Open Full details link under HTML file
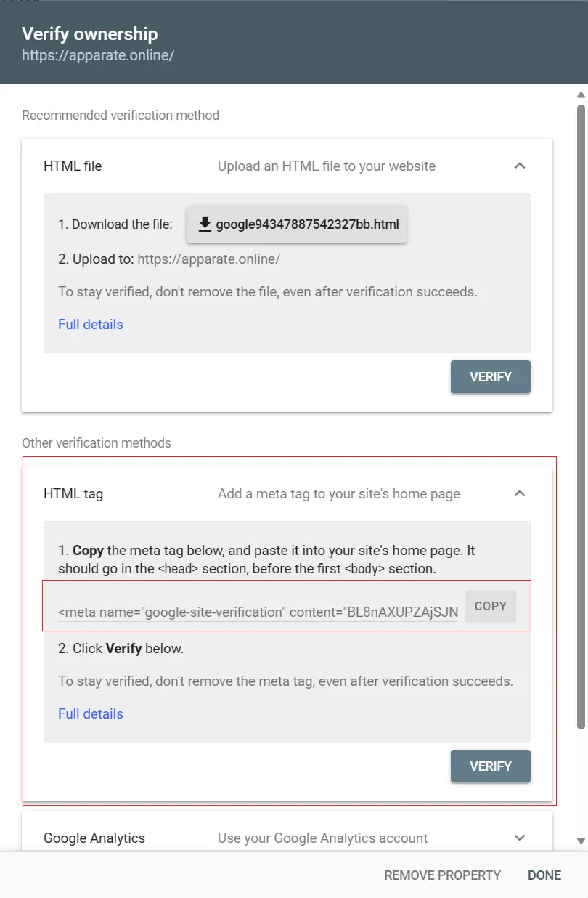Screen dimensions: 588x898 [x=91, y=324]
